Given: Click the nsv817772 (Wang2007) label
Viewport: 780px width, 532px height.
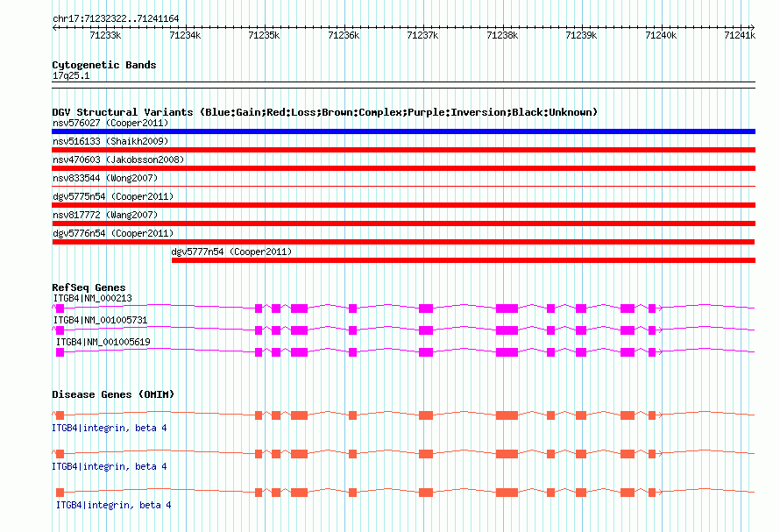Looking at the screenshot, I should tap(105, 215).
